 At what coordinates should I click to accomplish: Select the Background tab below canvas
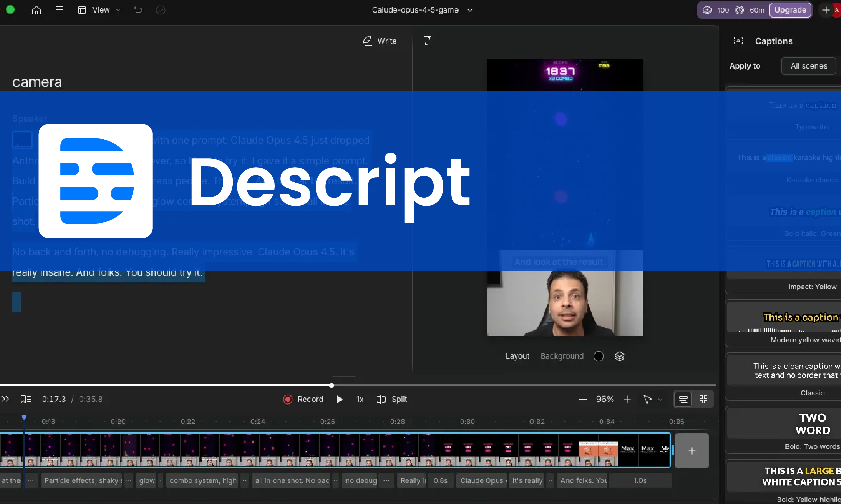pos(561,356)
